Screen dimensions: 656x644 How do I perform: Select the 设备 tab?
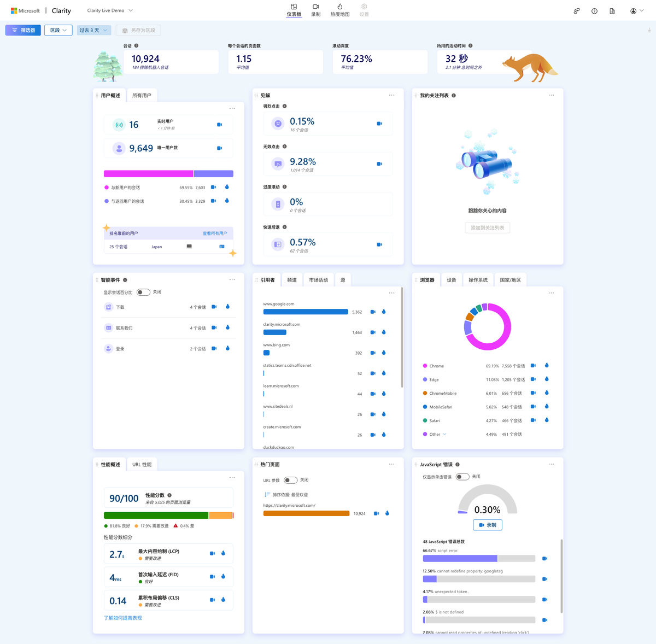coord(451,280)
